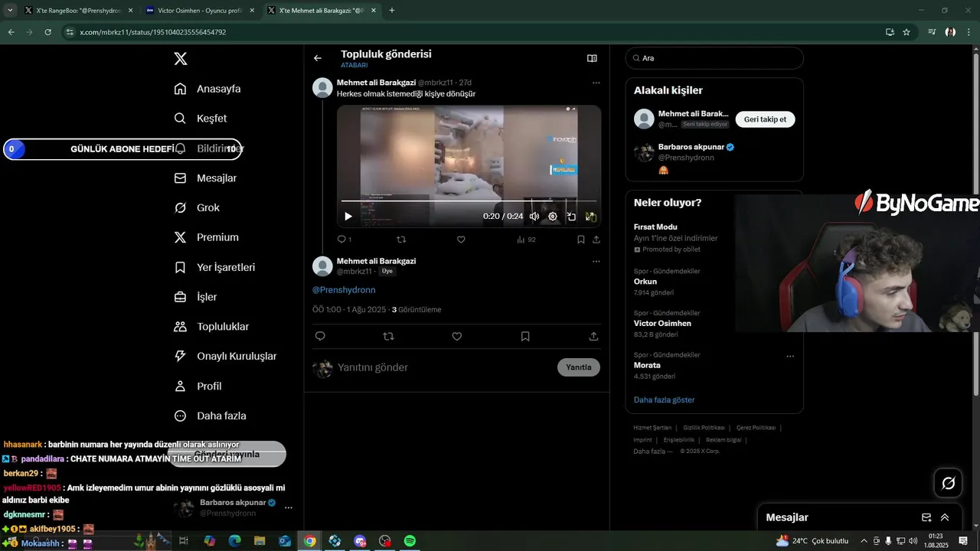The image size is (980, 551).
Task: Seek on the video progress bar
Action: point(469,201)
